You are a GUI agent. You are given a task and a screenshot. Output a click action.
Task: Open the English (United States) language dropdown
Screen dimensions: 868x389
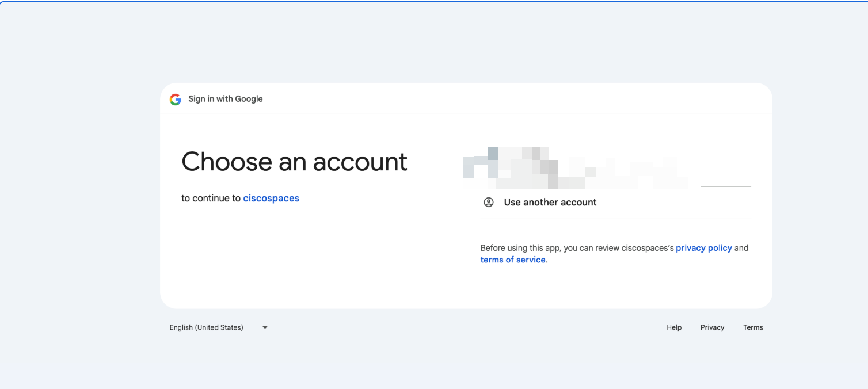[206, 327]
